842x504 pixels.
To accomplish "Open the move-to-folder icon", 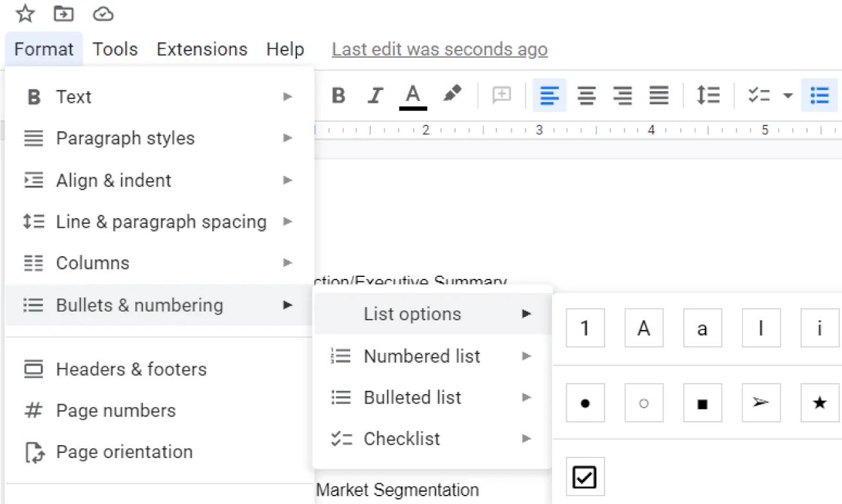I will pyautogui.click(x=63, y=14).
